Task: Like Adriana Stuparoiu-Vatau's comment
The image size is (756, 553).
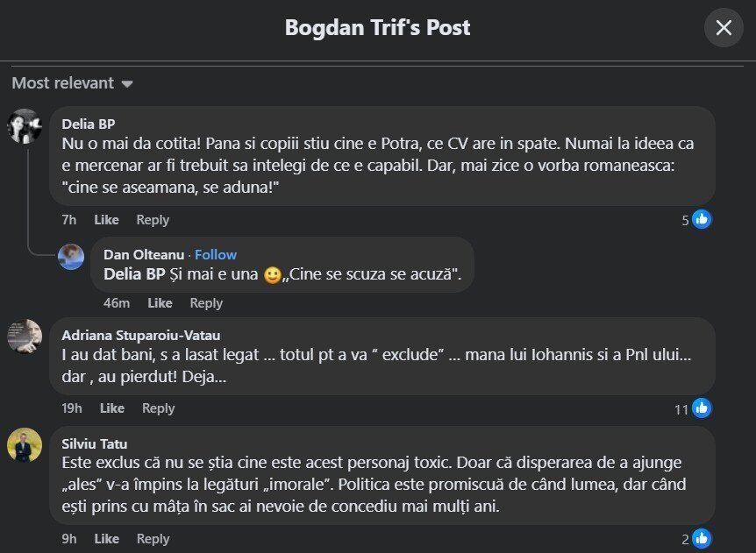Action: (x=112, y=408)
